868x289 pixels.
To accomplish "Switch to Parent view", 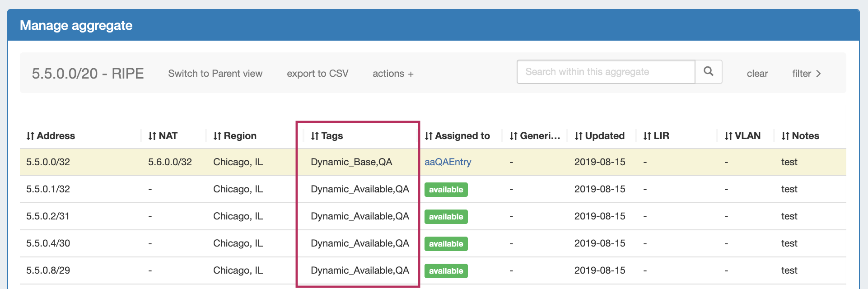I will [x=215, y=74].
